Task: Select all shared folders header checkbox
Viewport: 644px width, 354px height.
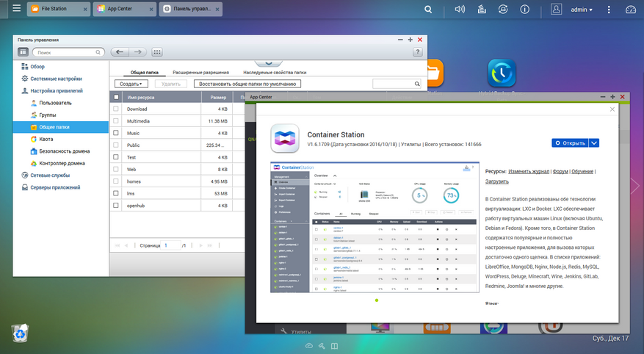Action: pos(116,97)
